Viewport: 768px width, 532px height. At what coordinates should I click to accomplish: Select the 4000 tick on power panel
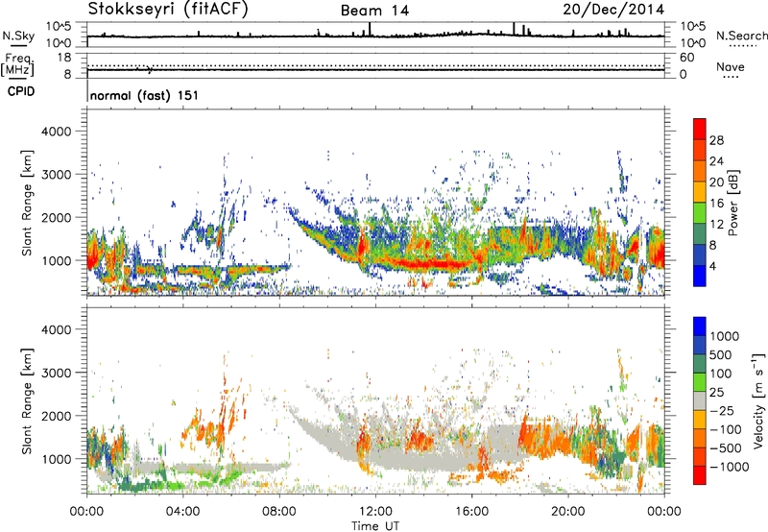pyautogui.click(x=57, y=132)
